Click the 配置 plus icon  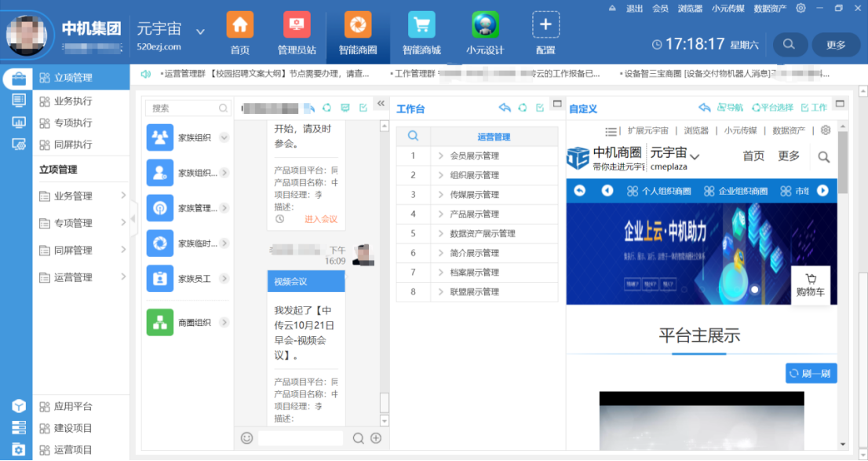click(x=545, y=25)
